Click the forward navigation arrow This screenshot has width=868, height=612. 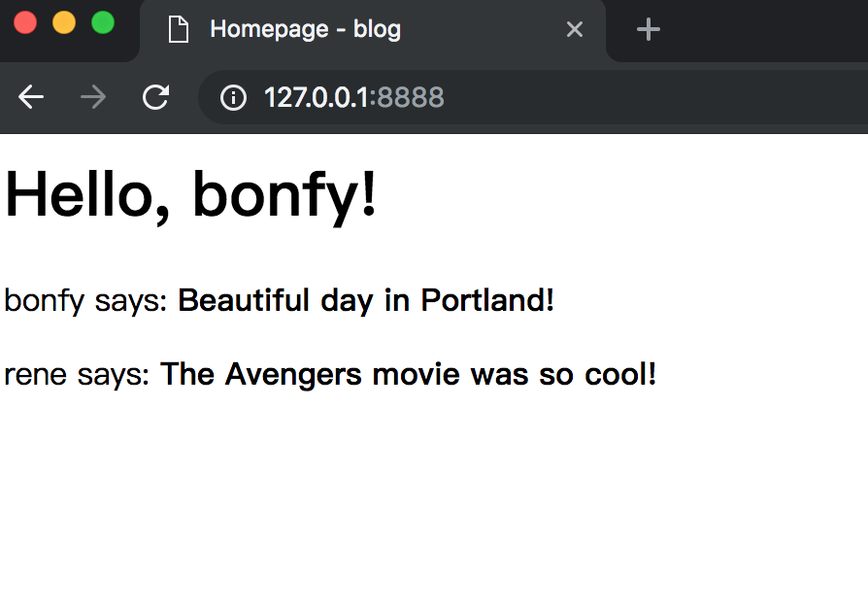[x=93, y=97]
